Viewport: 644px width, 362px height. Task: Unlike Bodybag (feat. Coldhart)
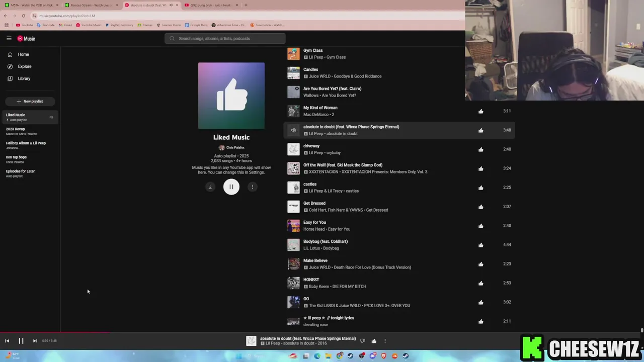tap(481, 245)
